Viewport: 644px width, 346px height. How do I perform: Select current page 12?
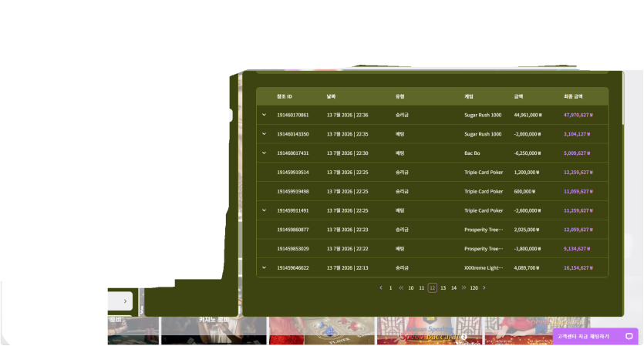tap(432, 287)
